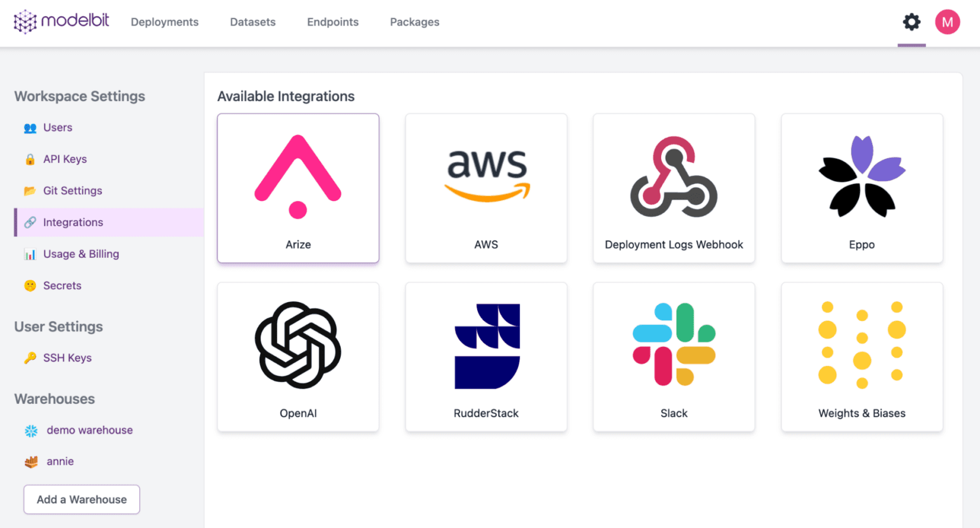980x528 pixels.
Task: Open the Deployment Logs Webhook icon
Action: point(674,177)
